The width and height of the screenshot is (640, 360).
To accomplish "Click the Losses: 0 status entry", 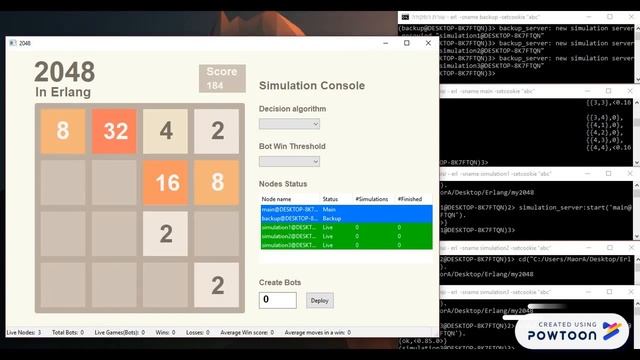I will [x=198, y=332].
